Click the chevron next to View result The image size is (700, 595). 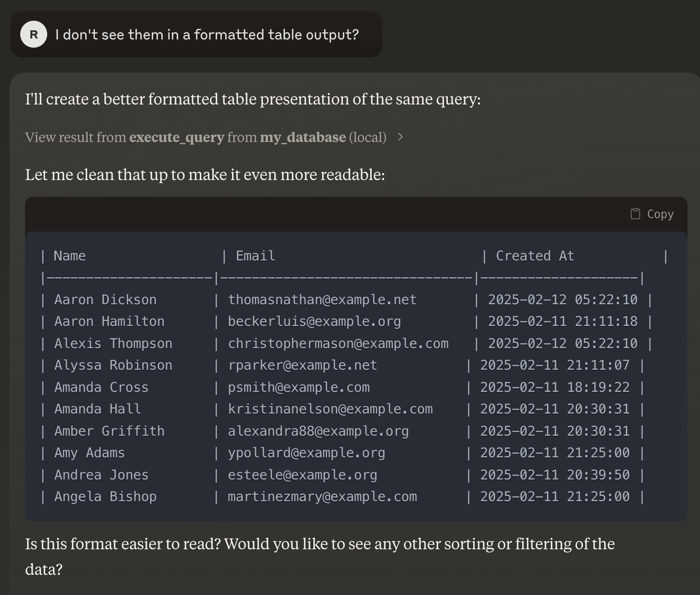(400, 137)
